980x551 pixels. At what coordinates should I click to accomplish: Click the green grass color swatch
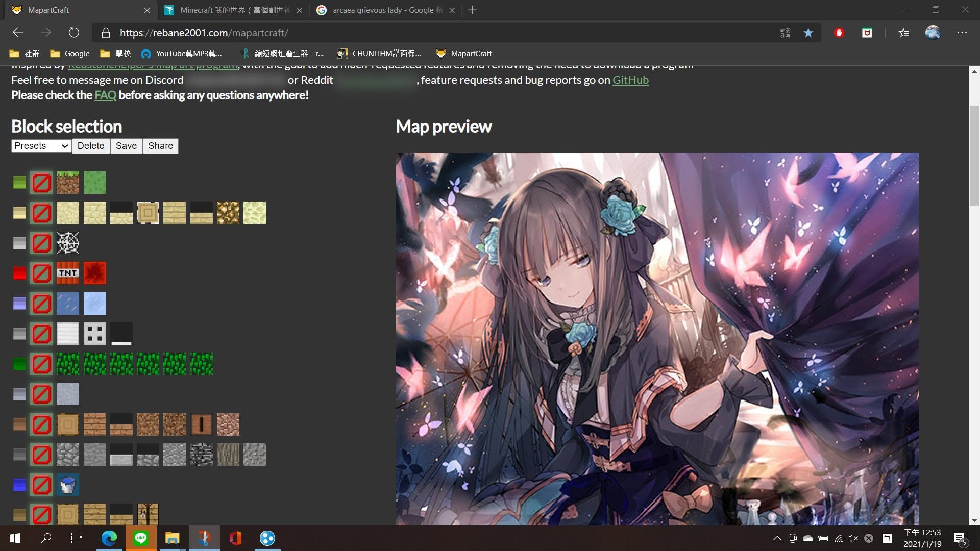(x=19, y=183)
